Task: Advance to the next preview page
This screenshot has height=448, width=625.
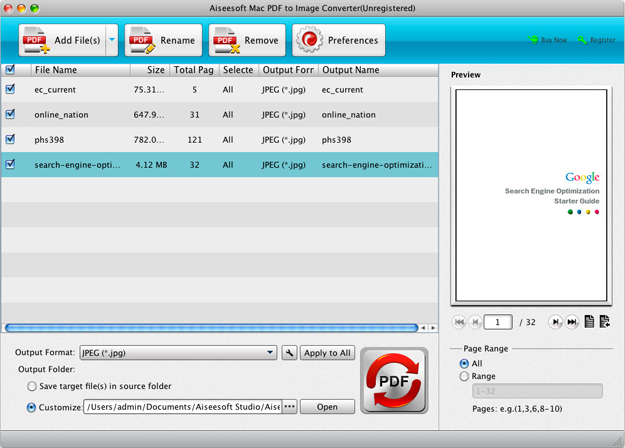Action: pyautogui.click(x=556, y=322)
